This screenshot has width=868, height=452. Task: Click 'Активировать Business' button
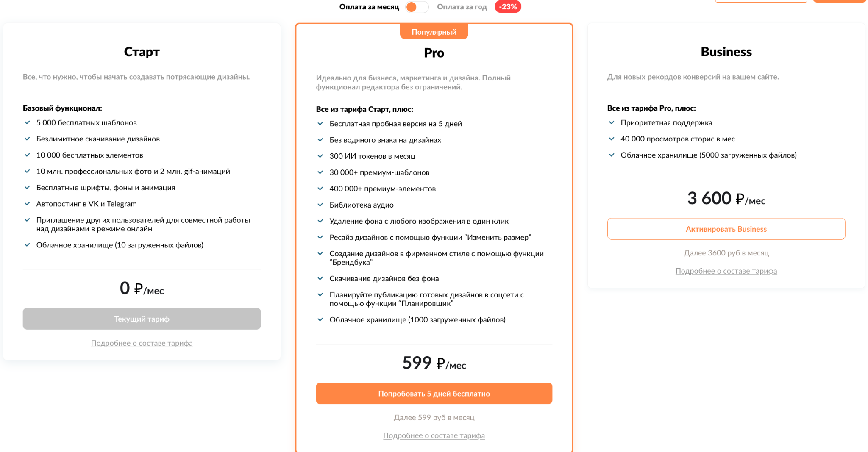point(726,229)
